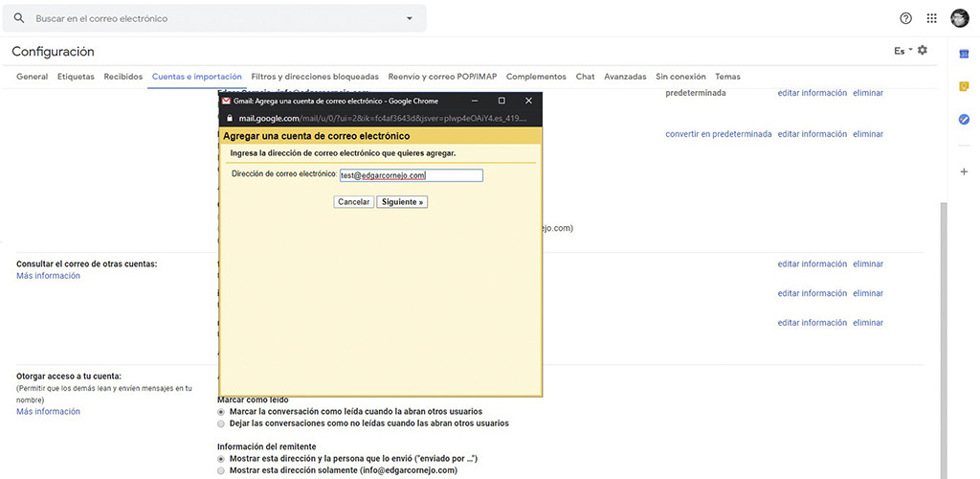This screenshot has width=980, height=479.
Task: Click the Siguiente » button
Action: pos(403,202)
